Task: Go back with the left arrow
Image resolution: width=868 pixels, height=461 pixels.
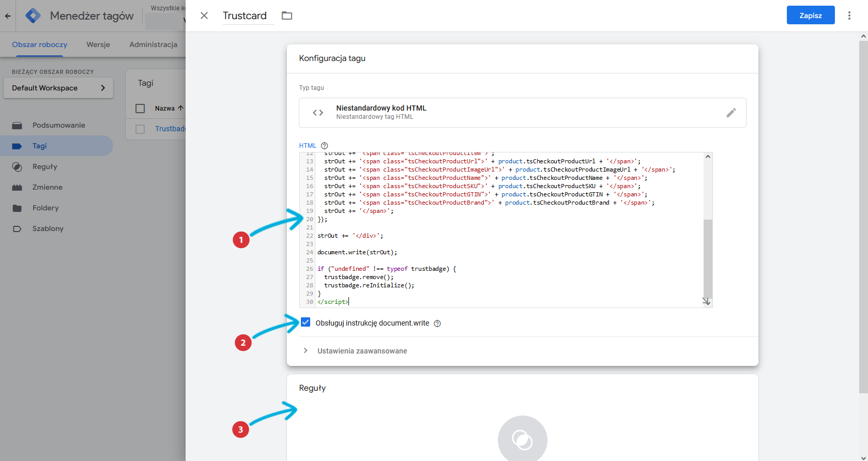Action: pos(8,16)
